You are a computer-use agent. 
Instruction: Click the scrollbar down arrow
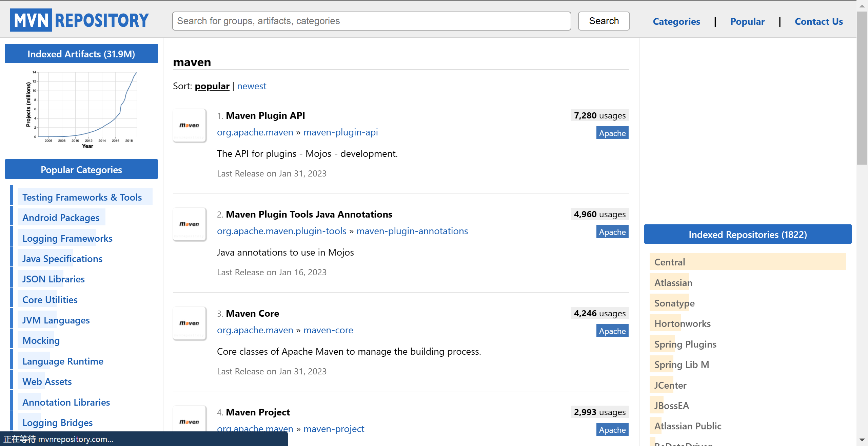click(x=862, y=441)
